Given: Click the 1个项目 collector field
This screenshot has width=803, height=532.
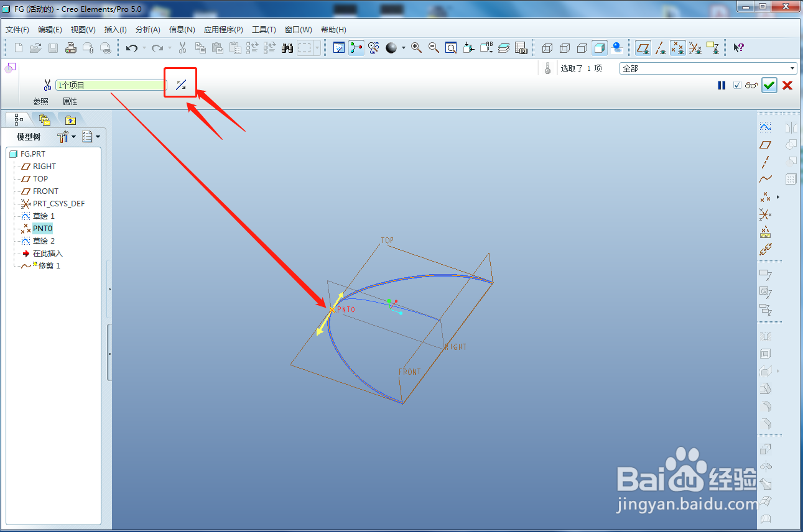Looking at the screenshot, I should pyautogui.click(x=111, y=85).
